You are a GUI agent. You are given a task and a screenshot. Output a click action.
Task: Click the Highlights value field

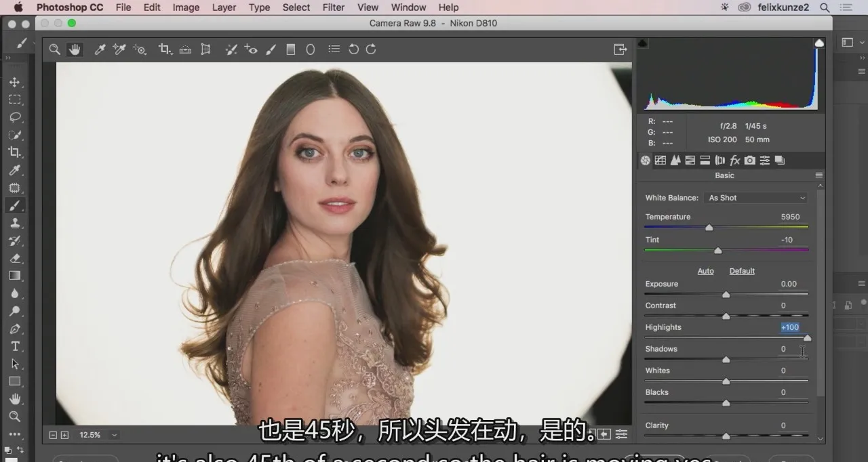[791, 327]
